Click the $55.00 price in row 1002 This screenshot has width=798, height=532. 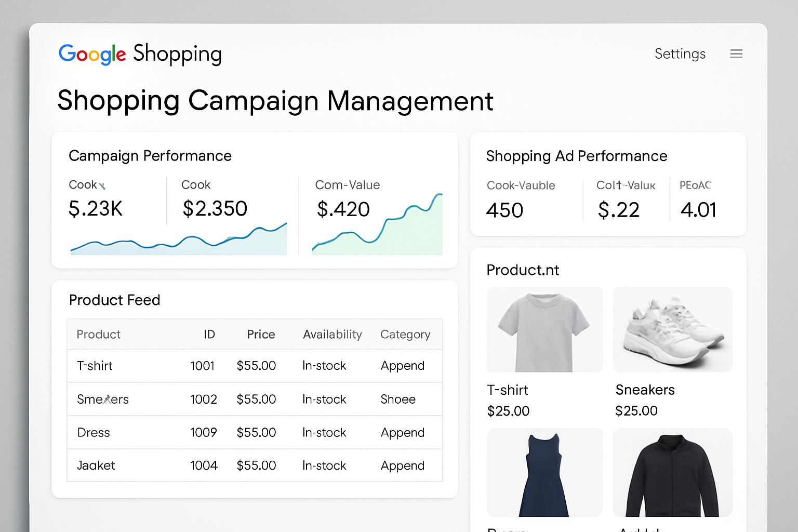(x=257, y=400)
